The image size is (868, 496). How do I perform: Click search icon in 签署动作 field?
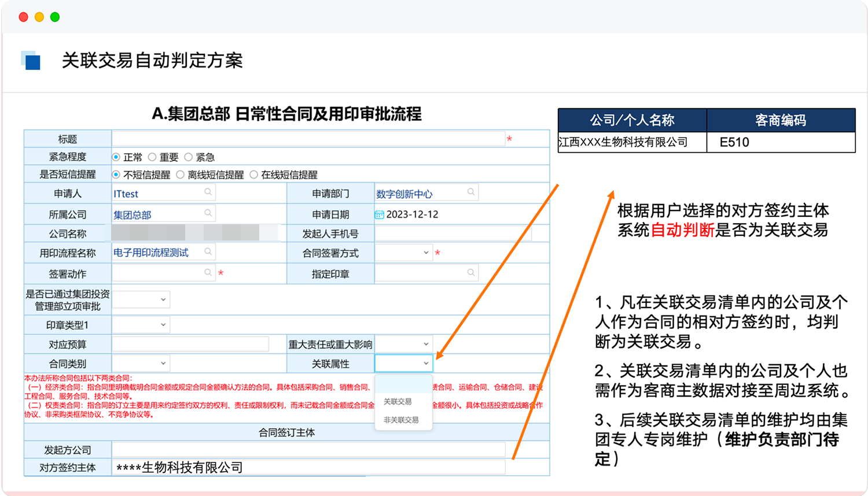(x=208, y=272)
